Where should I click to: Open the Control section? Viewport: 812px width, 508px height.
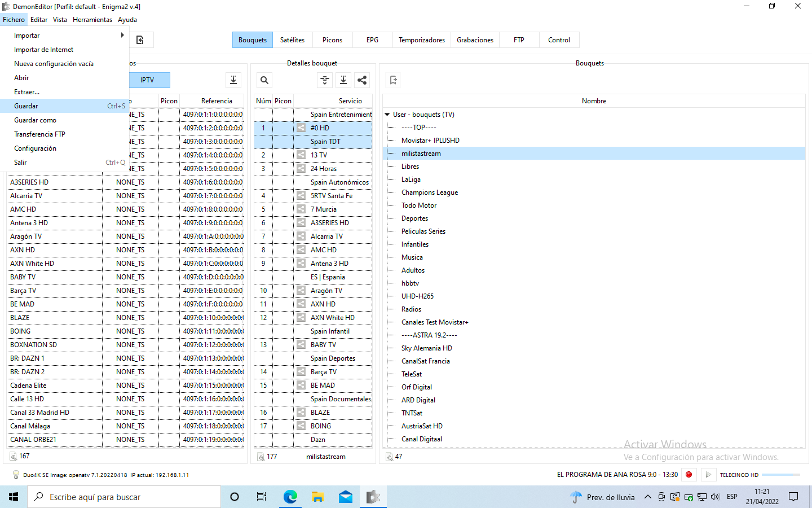[x=559, y=40]
